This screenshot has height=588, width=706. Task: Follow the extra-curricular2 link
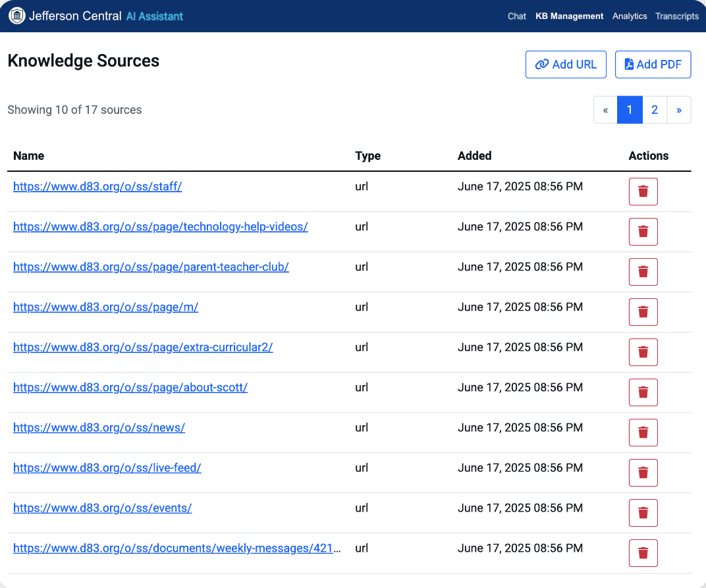[x=143, y=347]
